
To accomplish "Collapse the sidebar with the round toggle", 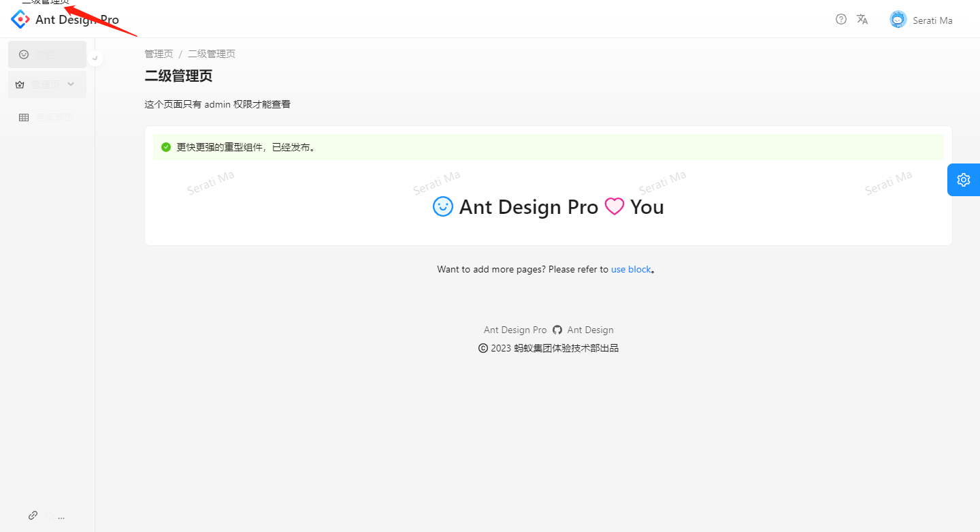I will [x=95, y=58].
